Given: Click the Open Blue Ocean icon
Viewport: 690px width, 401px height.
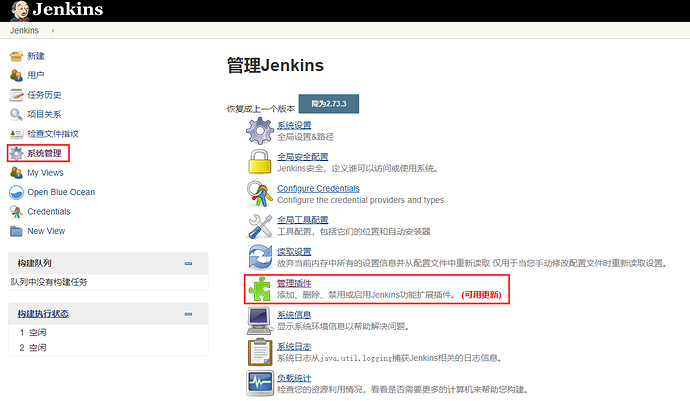Looking at the screenshot, I should [16, 192].
